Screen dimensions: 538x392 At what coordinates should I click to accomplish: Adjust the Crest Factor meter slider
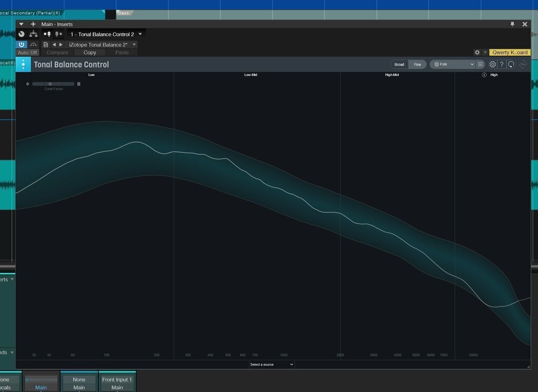tap(53, 84)
